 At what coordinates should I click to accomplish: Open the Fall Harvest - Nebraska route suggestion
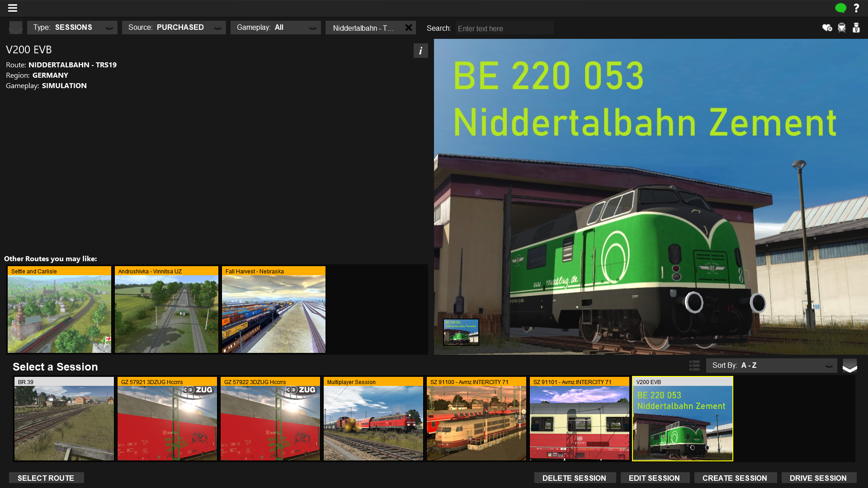pyautogui.click(x=274, y=310)
